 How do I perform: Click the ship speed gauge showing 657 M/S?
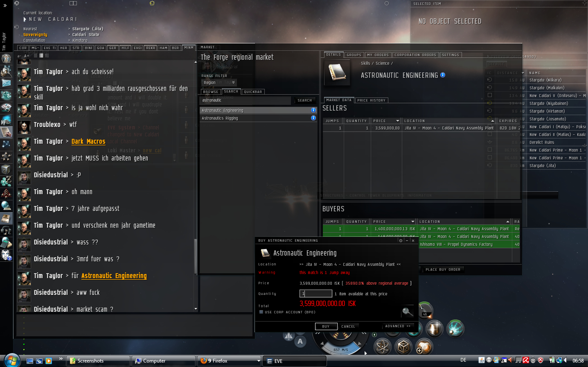[340, 349]
